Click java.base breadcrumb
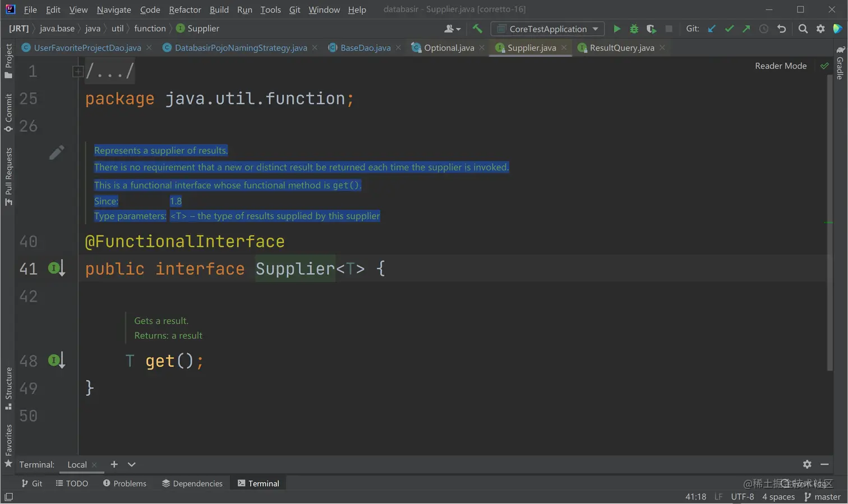The width and height of the screenshot is (848, 504). pyautogui.click(x=57, y=29)
